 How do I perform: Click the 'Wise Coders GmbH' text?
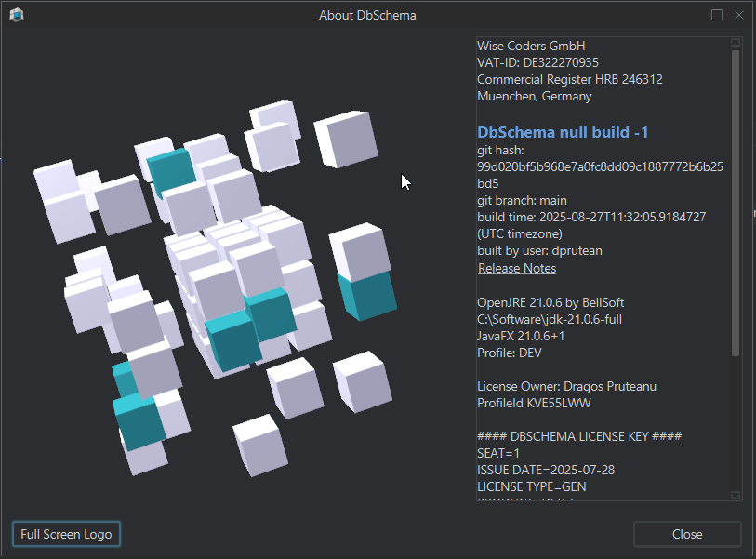(531, 46)
